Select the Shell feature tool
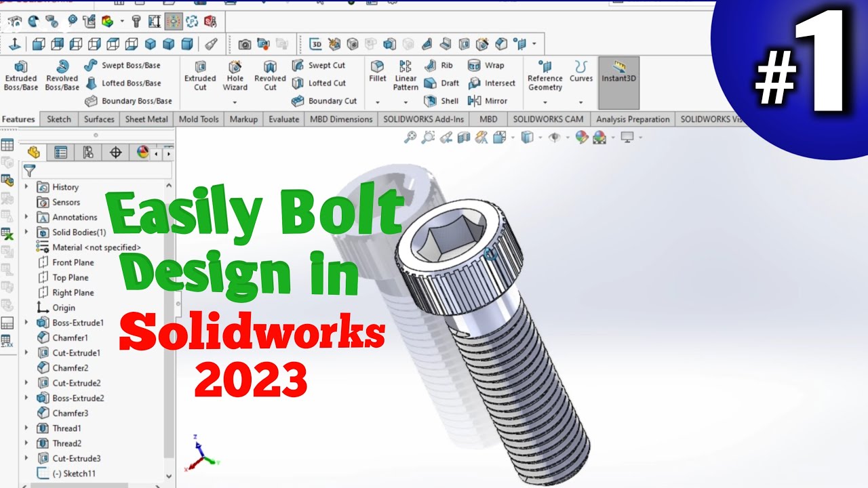868x488 pixels. click(x=441, y=101)
